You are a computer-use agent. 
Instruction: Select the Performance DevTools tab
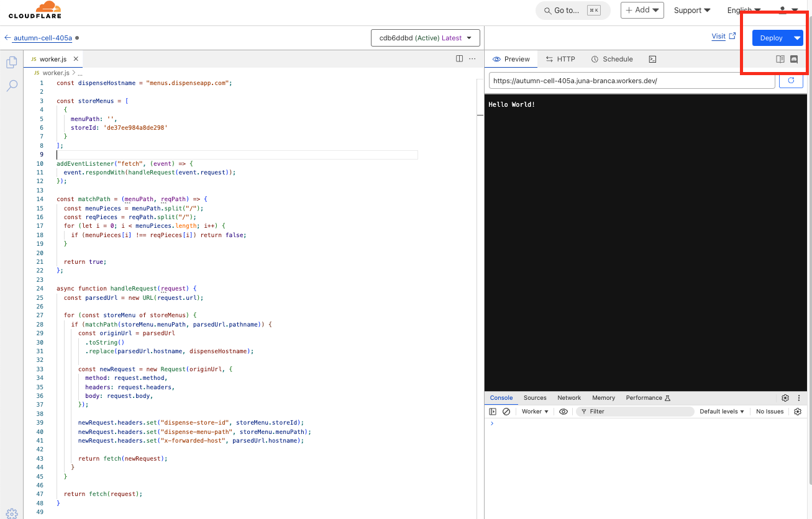tap(648, 398)
